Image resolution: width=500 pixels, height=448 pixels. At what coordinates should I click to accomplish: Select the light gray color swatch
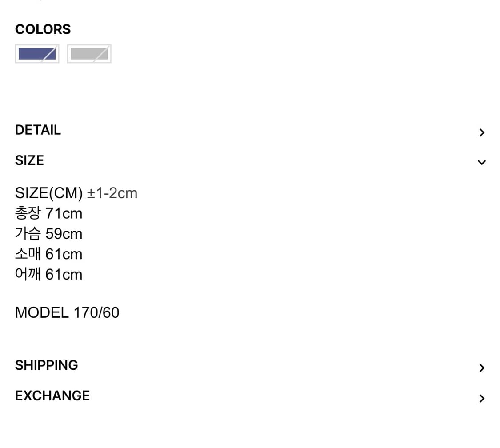(x=89, y=54)
